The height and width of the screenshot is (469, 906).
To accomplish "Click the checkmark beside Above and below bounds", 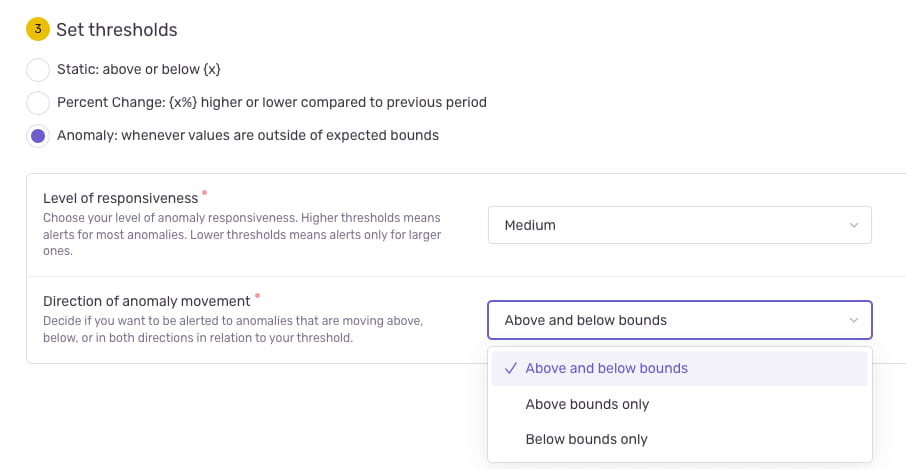I will click(x=510, y=368).
